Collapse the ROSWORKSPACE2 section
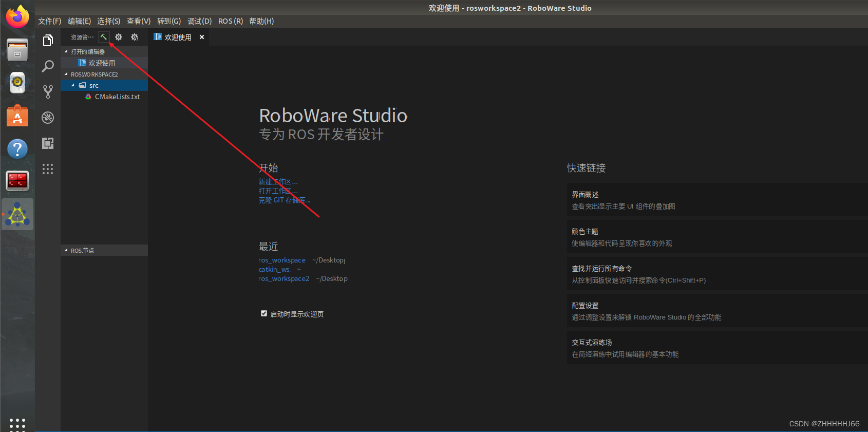The height and width of the screenshot is (432, 868). click(66, 74)
